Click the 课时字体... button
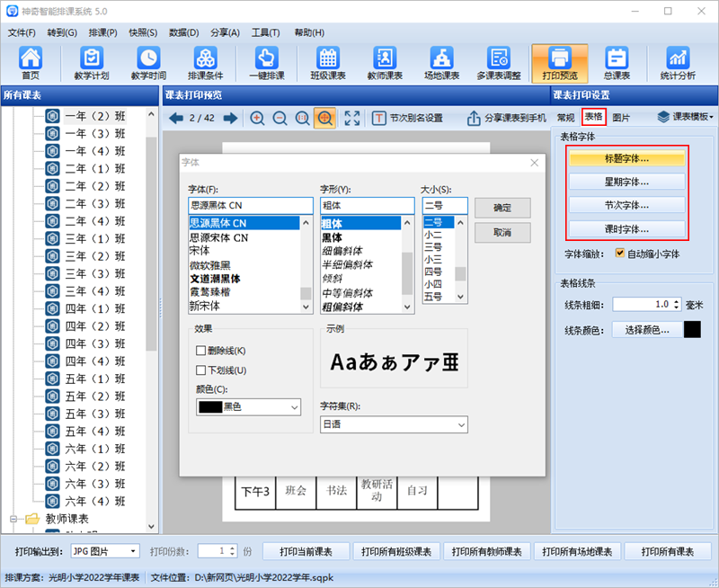This screenshot has height=588, width=719. (626, 229)
